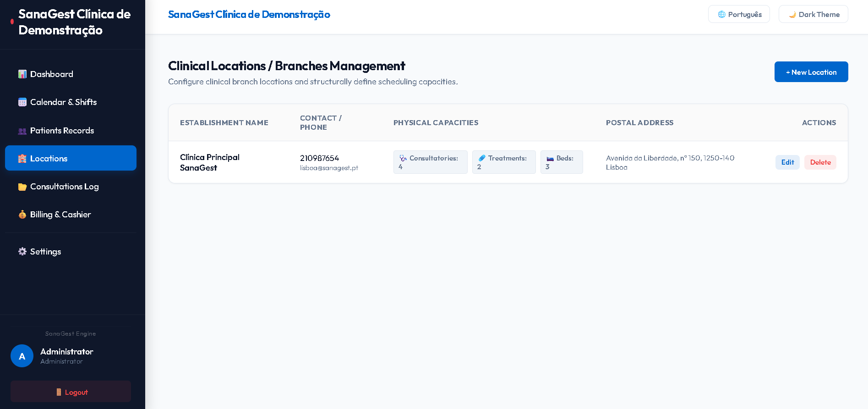Click the Consultatories: 4 capacity badge
Viewport: 868px width, 409px height.
(x=430, y=162)
